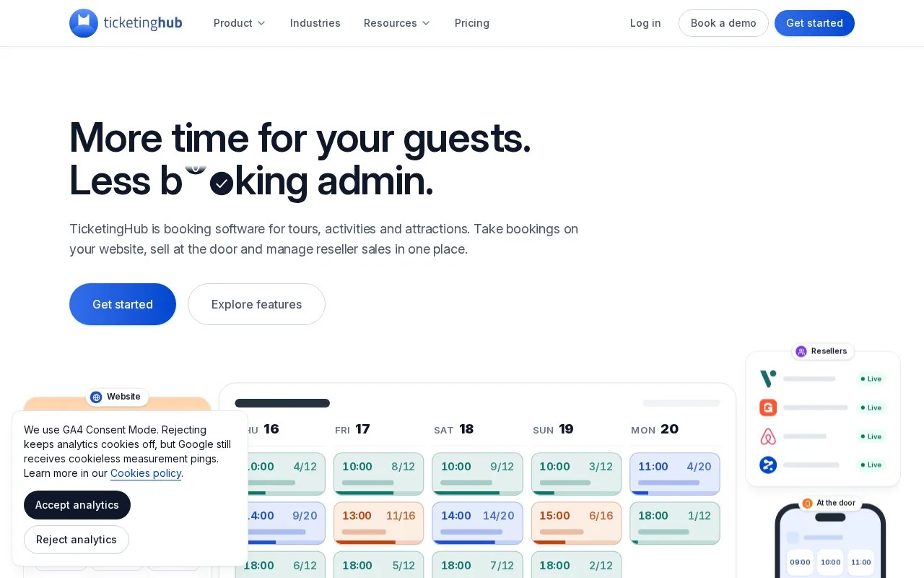Select the 18:00 slot showing 7/12
This screenshot has width=924, height=578.
477,565
